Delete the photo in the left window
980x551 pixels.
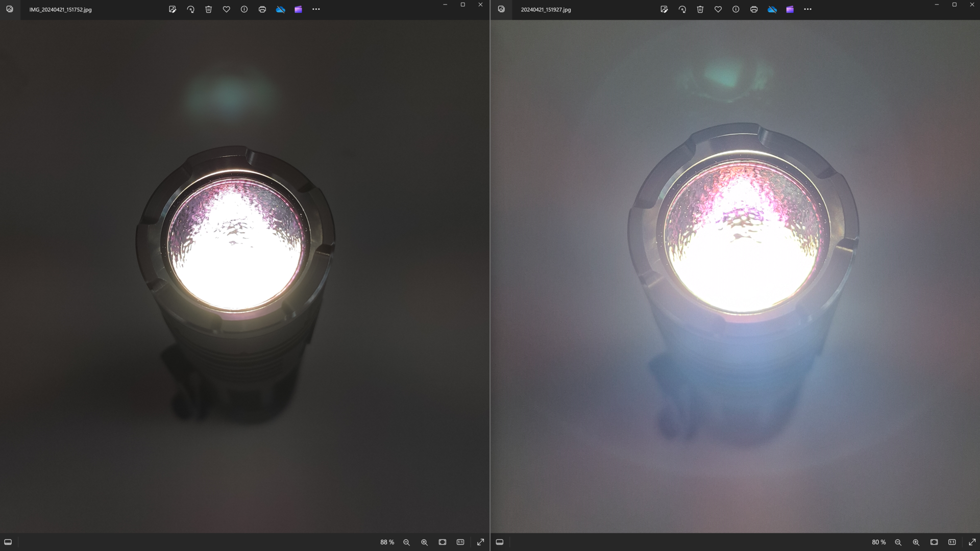[208, 9]
